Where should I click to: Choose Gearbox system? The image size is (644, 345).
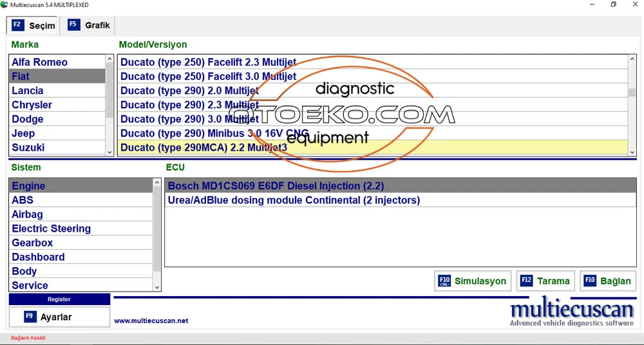pos(81,243)
